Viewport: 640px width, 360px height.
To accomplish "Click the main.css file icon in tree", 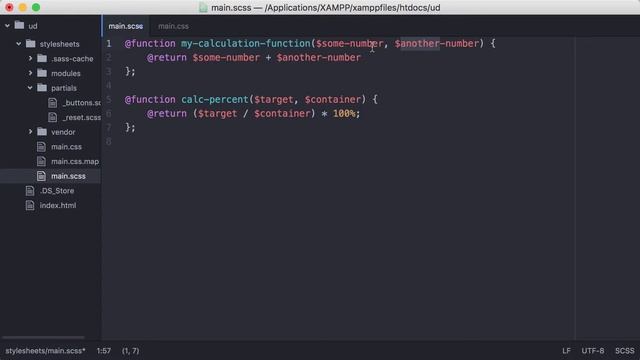I will coord(41,147).
